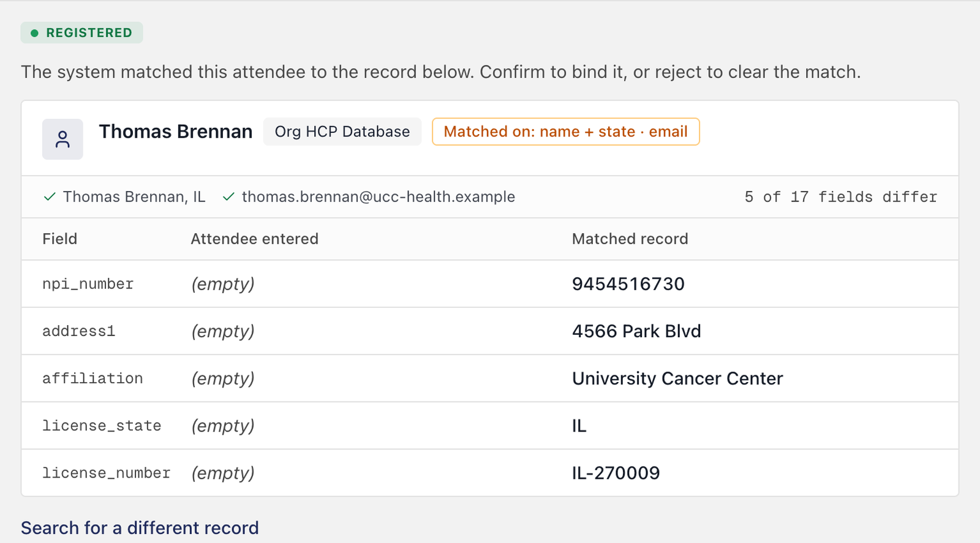
Task: Click the (empty) cell in the npi_number row
Action: pyautogui.click(x=223, y=284)
